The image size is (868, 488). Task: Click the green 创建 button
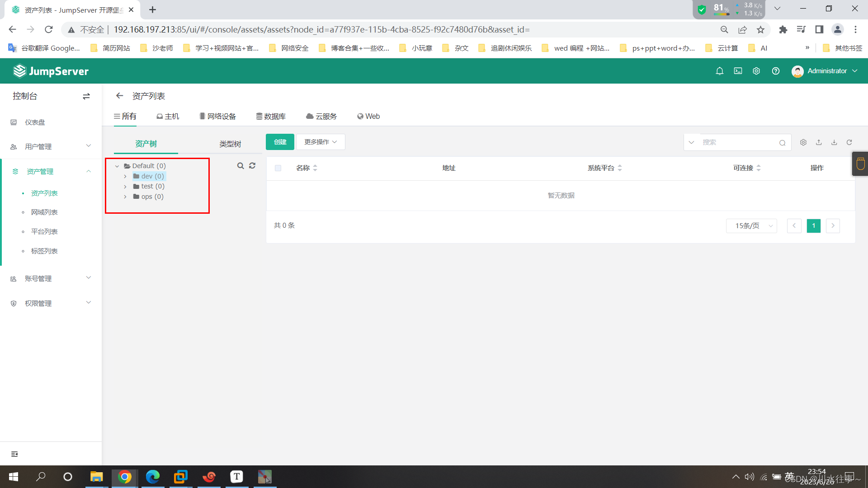pos(280,142)
